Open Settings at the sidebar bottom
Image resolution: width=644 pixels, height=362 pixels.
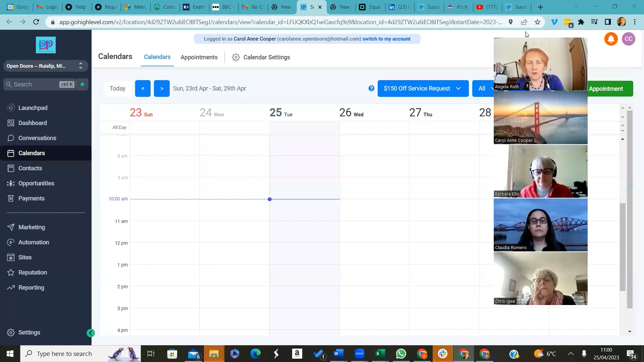pos(29,332)
